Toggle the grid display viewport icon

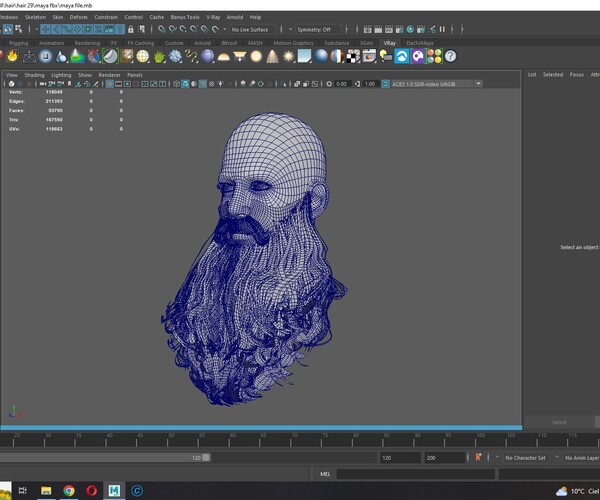pos(109,84)
